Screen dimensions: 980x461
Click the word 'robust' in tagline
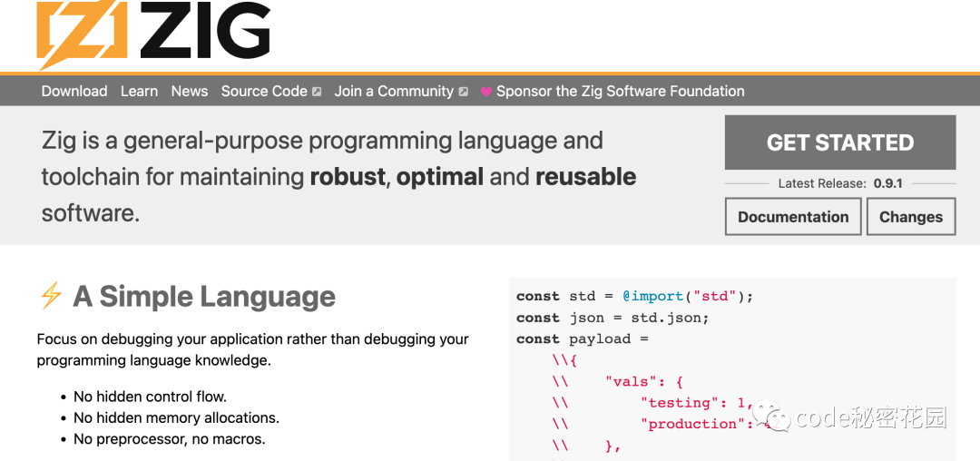(348, 177)
